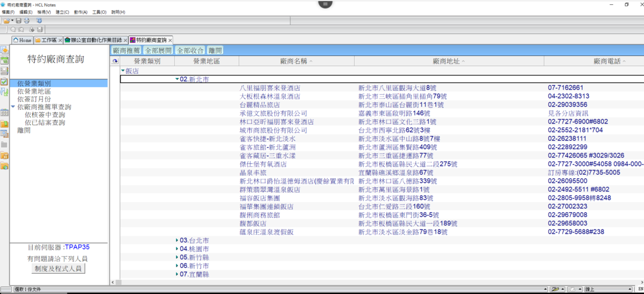Collapse the 飯店 category
The height and width of the screenshot is (294, 644).
[123, 70]
